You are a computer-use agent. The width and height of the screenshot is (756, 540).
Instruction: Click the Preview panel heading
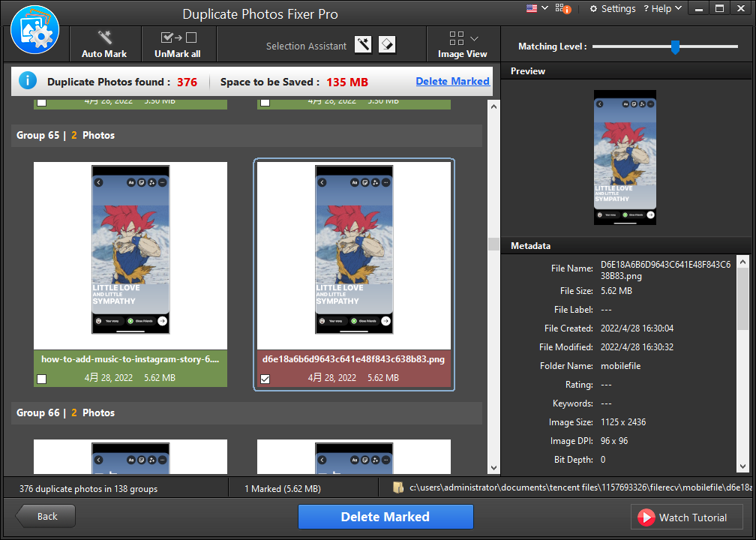pos(528,71)
